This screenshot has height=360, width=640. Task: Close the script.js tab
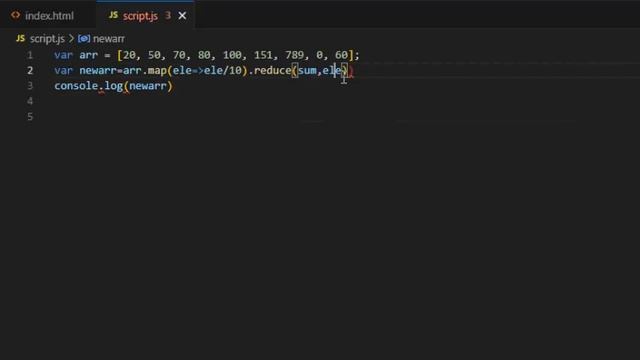(x=182, y=16)
